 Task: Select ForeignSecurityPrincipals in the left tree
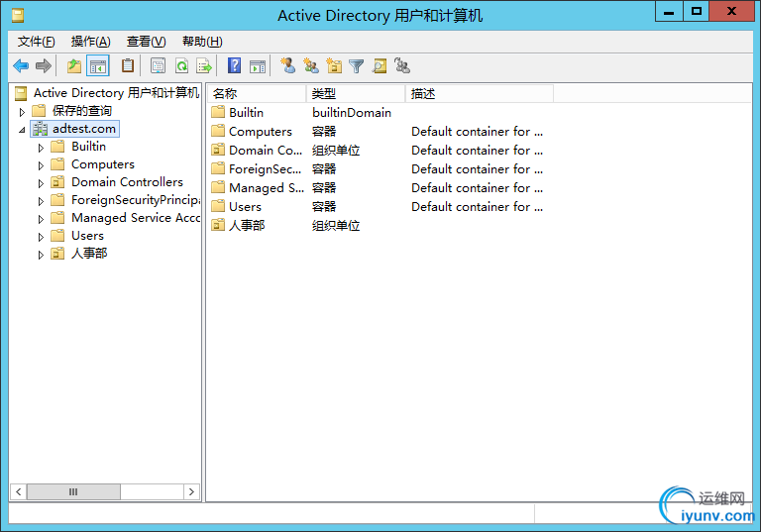pos(136,199)
